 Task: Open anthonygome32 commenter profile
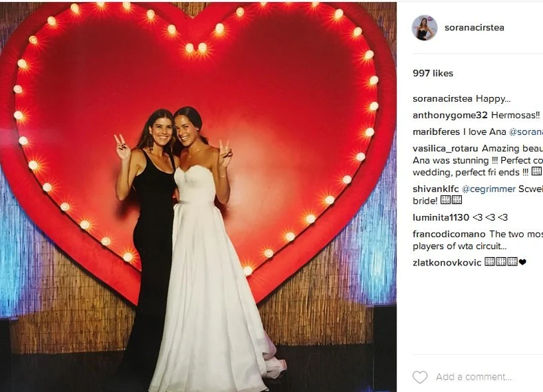tap(450, 116)
